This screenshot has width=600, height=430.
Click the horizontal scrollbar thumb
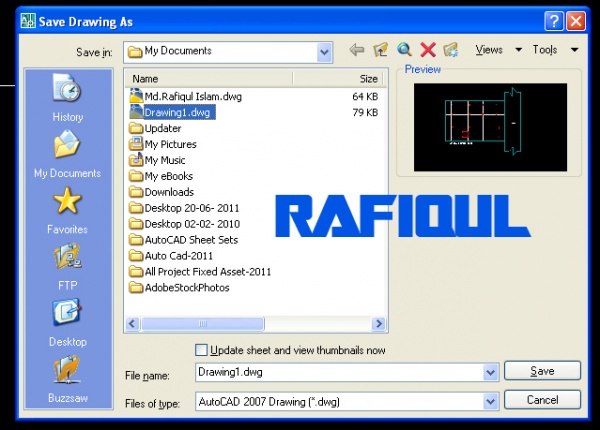coord(202,324)
